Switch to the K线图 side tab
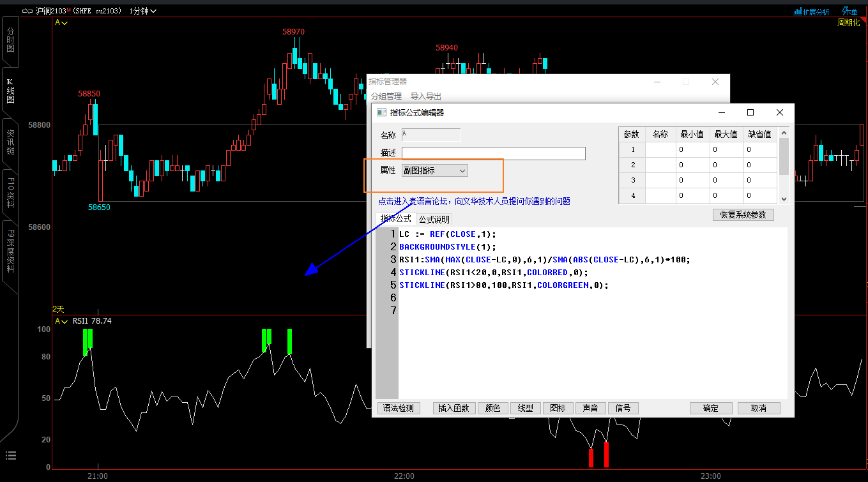 [10, 91]
